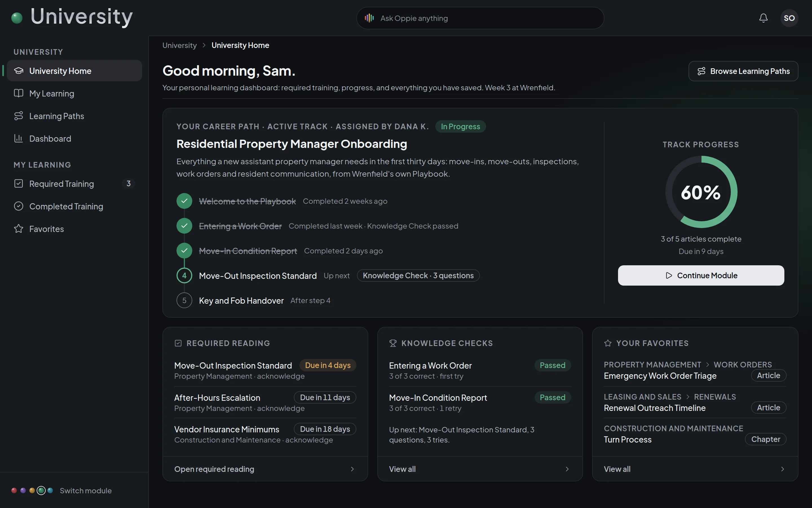Click the red module color dot

point(14,491)
